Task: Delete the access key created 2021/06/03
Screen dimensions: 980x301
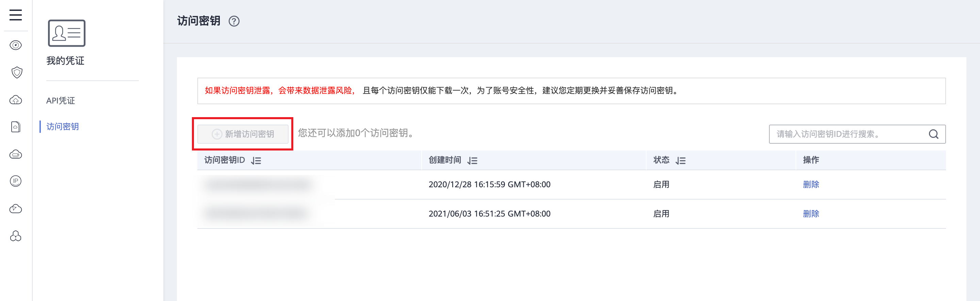Action: click(811, 214)
